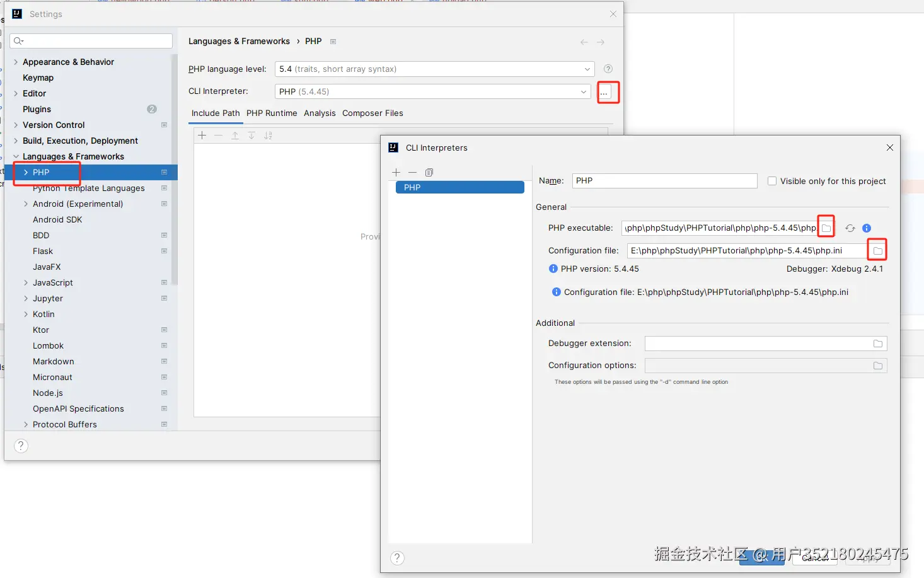924x578 pixels.
Task: Select Micronaut in the settings tree
Action: tap(52, 377)
